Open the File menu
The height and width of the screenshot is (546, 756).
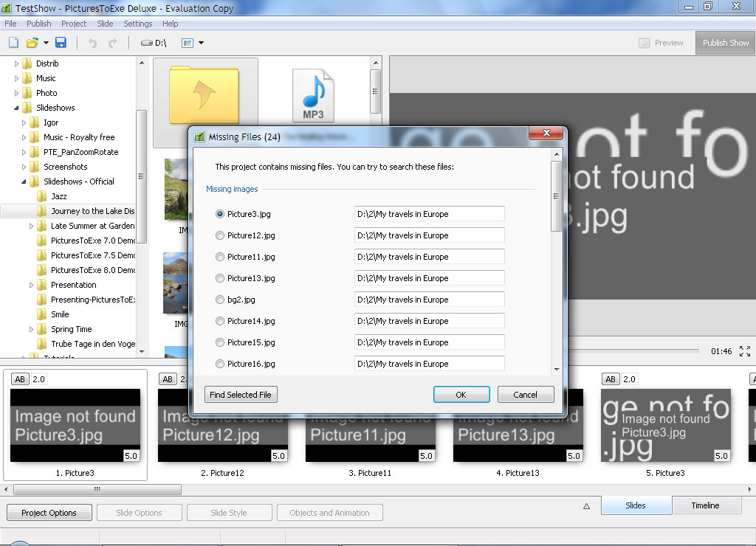click(10, 24)
